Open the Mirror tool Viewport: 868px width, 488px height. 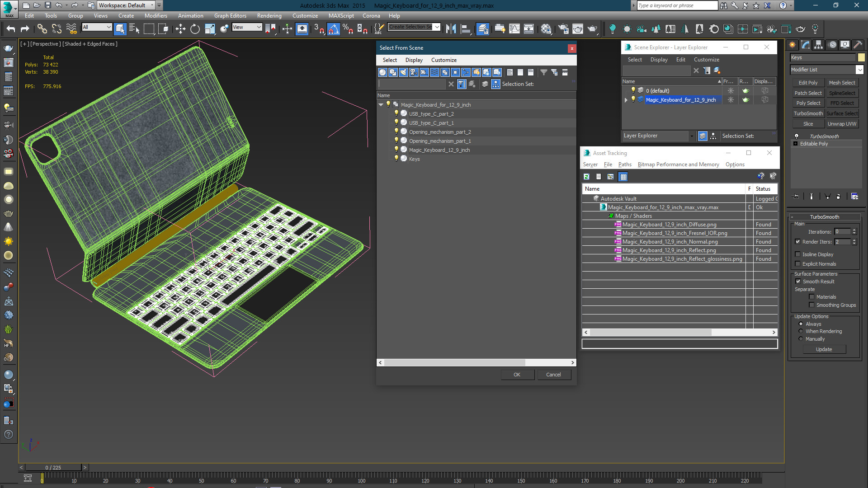point(451,29)
